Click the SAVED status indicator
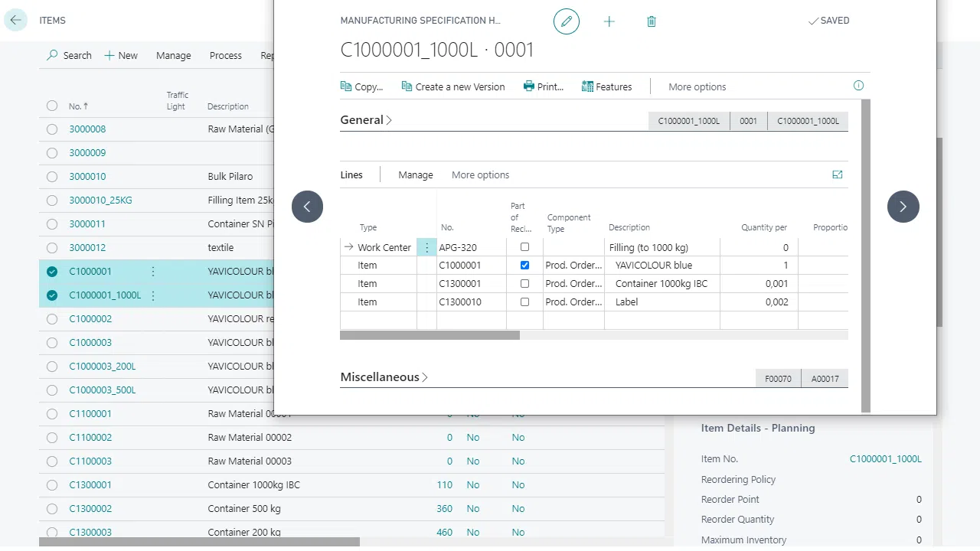Image resolution: width=980 pixels, height=551 pixels. point(828,21)
